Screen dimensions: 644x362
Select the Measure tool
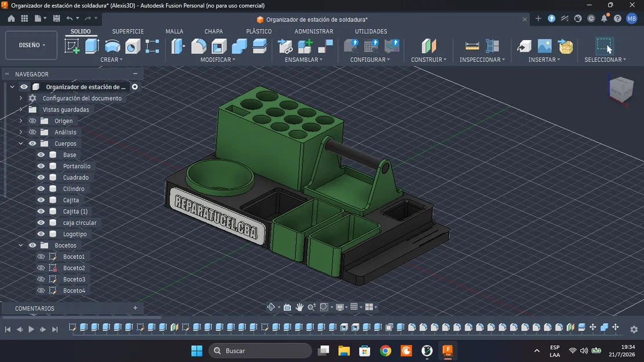pyautogui.click(x=472, y=46)
